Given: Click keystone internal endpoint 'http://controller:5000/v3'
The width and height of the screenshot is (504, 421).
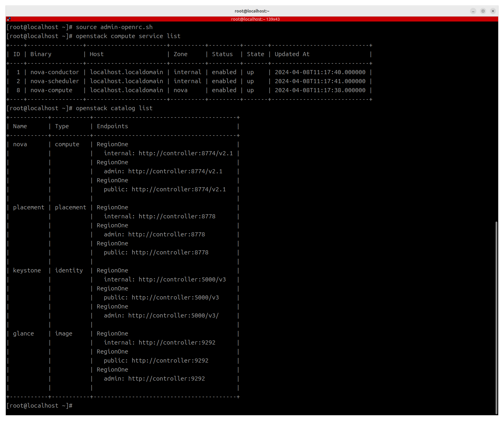Looking at the screenshot, I should click(x=182, y=279).
